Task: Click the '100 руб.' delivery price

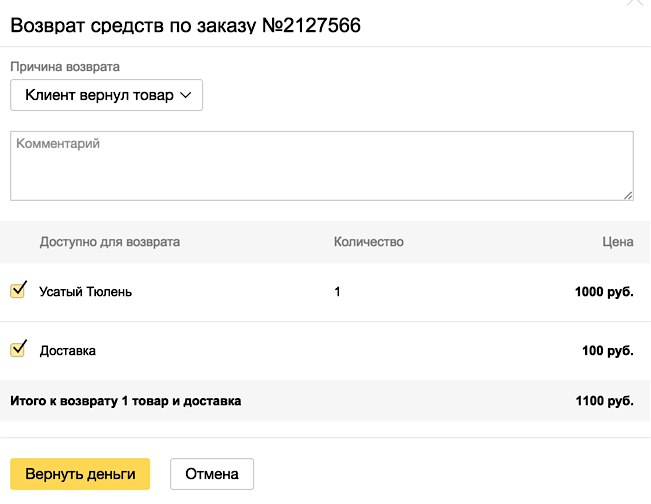Action: click(x=608, y=351)
